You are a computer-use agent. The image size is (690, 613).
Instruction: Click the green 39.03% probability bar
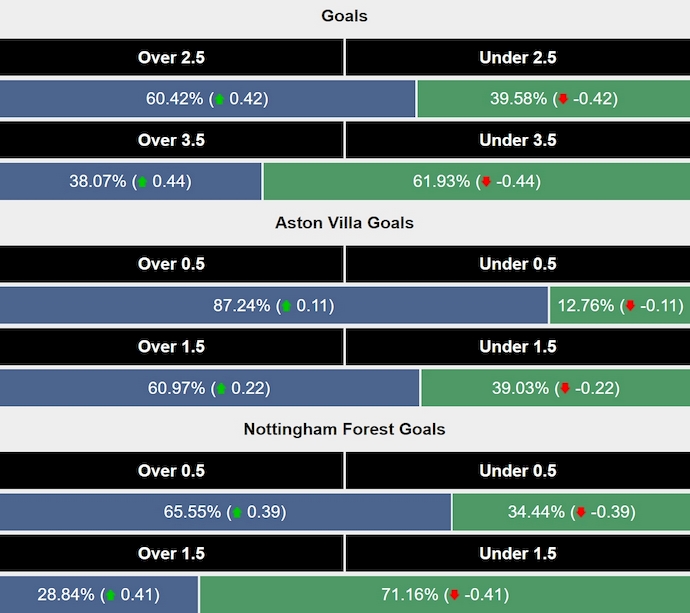555,388
